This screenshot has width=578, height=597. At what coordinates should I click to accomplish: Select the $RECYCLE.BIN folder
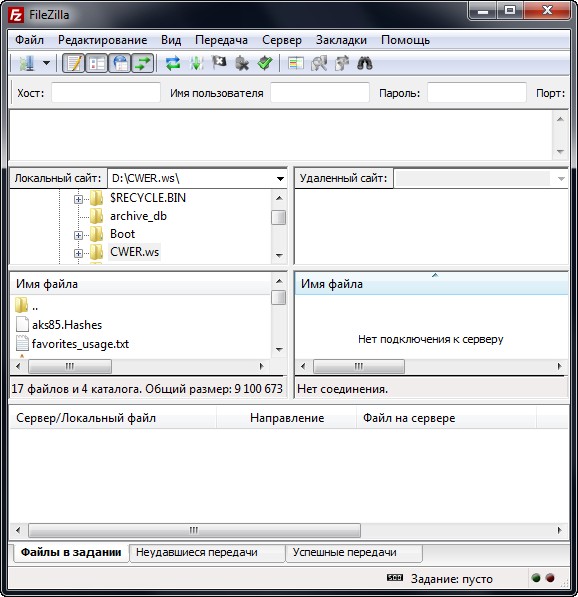coord(148,198)
